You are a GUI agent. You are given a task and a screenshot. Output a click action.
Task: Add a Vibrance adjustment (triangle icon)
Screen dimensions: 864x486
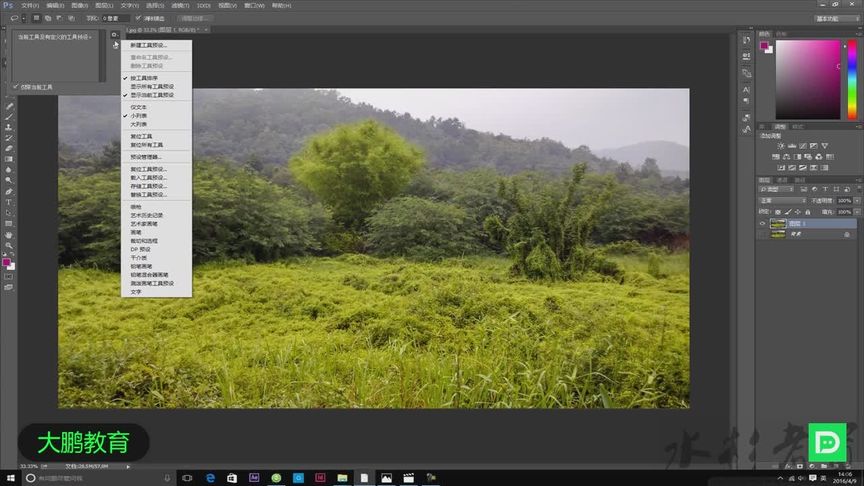(x=825, y=146)
